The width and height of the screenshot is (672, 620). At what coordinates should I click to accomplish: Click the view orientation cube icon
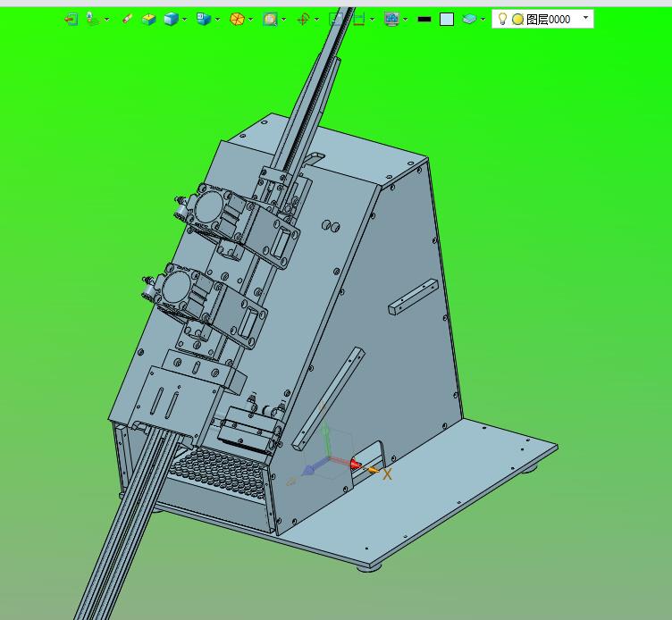coord(204,19)
